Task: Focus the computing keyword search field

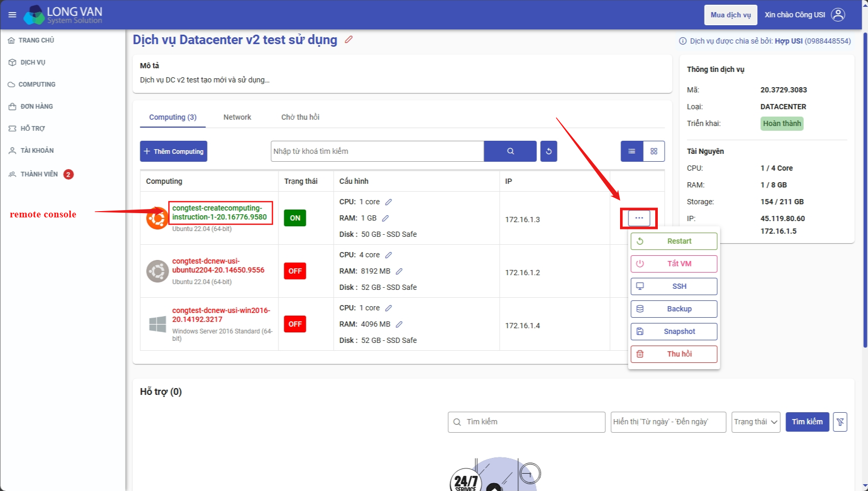Action: tap(377, 151)
